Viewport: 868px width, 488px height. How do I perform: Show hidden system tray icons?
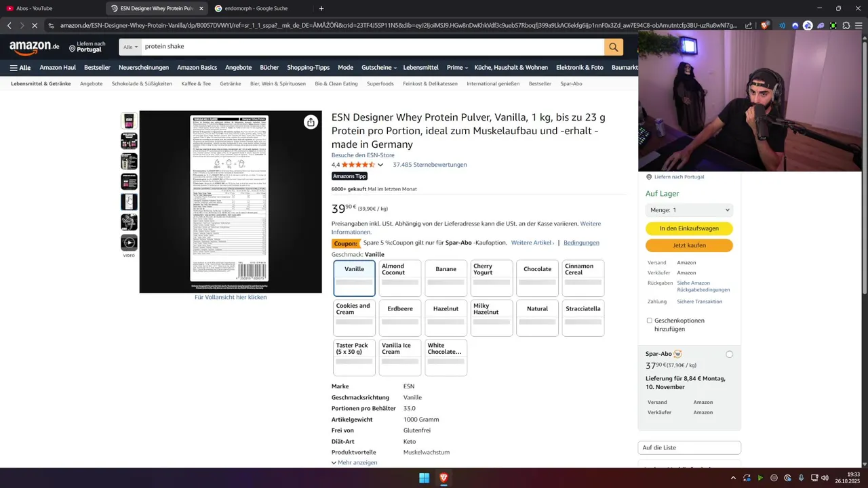coord(733,478)
